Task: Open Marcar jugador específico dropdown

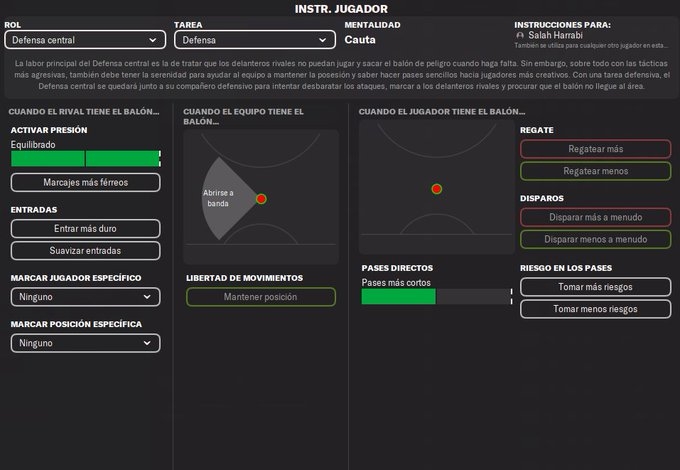Action: (85, 297)
